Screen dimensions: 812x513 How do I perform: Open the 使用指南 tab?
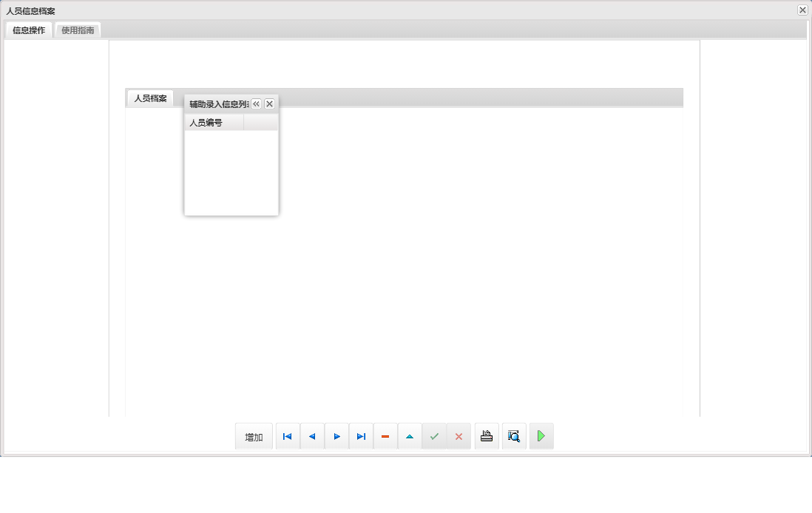tap(78, 30)
